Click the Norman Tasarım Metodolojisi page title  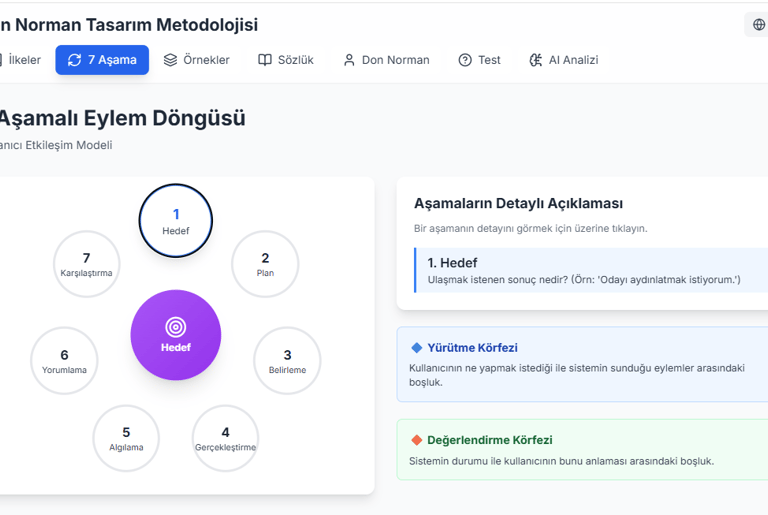129,25
